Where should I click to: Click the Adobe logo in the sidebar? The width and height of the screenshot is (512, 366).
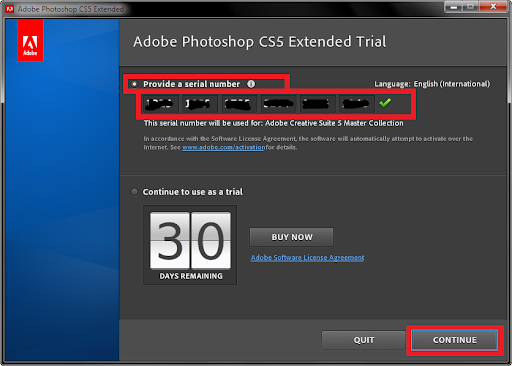(30, 40)
